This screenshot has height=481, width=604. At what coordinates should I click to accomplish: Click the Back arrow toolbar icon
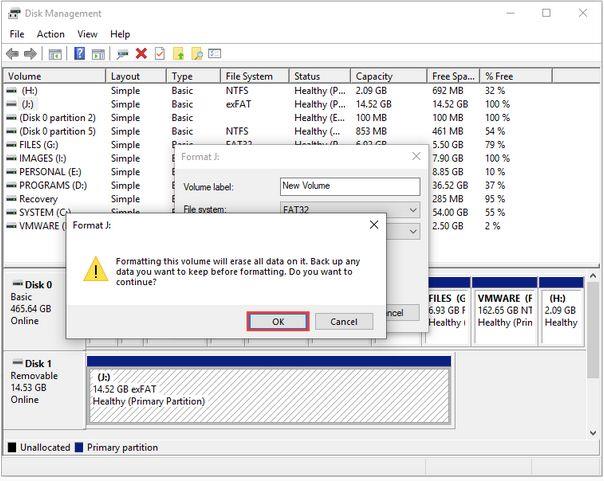click(x=13, y=54)
